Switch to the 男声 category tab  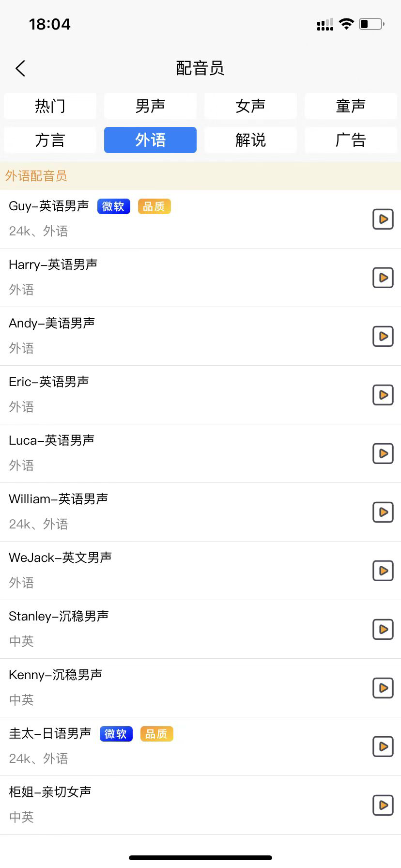point(150,106)
